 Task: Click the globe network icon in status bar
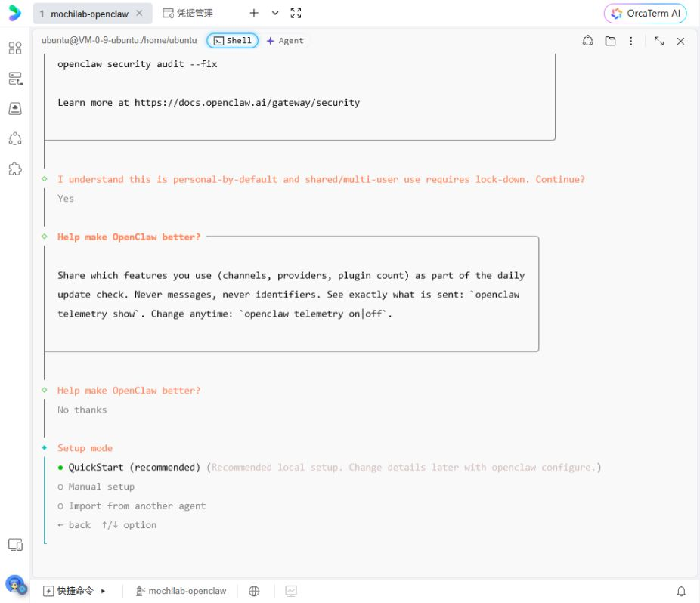tap(254, 591)
